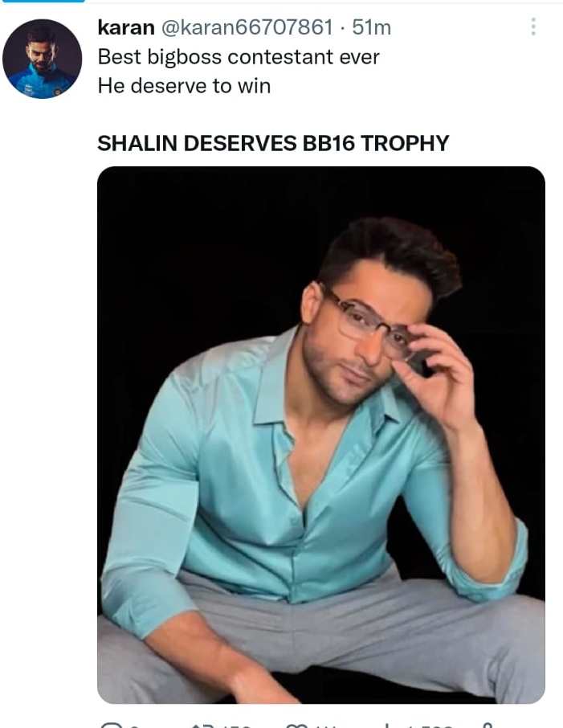Open karan's profile picture avatar
This screenshot has height=728, width=563.
(43, 59)
